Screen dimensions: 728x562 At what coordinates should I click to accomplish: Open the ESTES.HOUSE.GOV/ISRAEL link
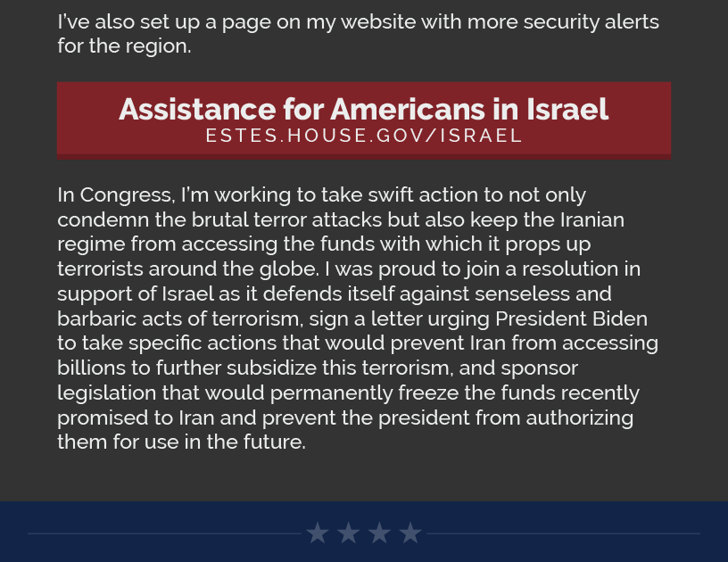click(x=363, y=136)
